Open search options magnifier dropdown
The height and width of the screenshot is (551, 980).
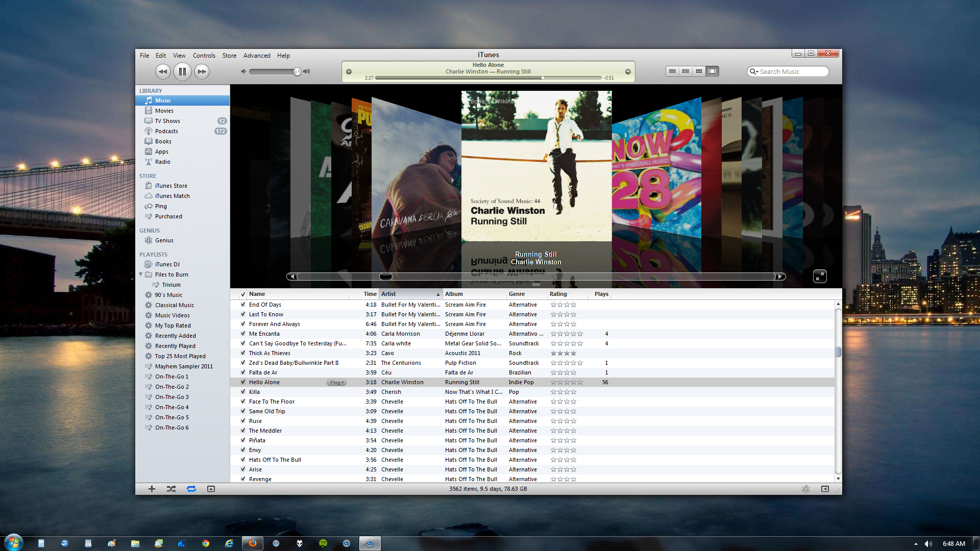point(753,71)
